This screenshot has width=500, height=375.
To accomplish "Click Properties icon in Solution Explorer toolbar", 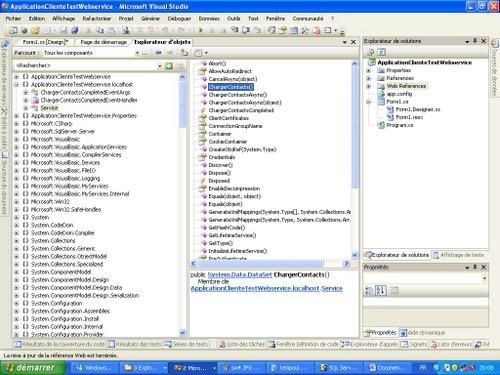I will (x=370, y=52).
